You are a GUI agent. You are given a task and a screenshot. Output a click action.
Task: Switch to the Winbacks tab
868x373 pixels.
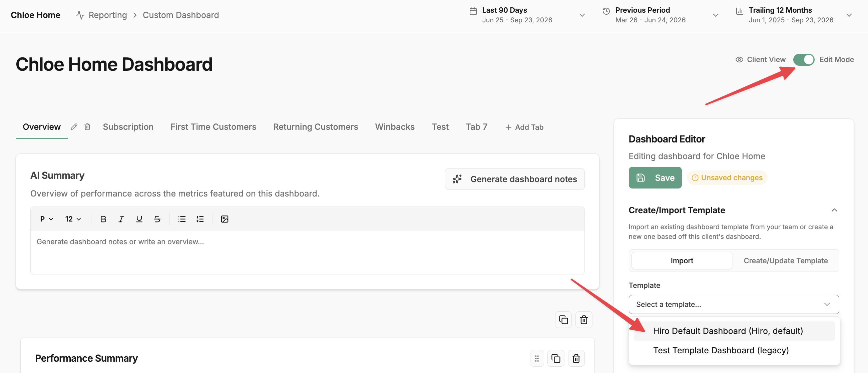pos(395,127)
